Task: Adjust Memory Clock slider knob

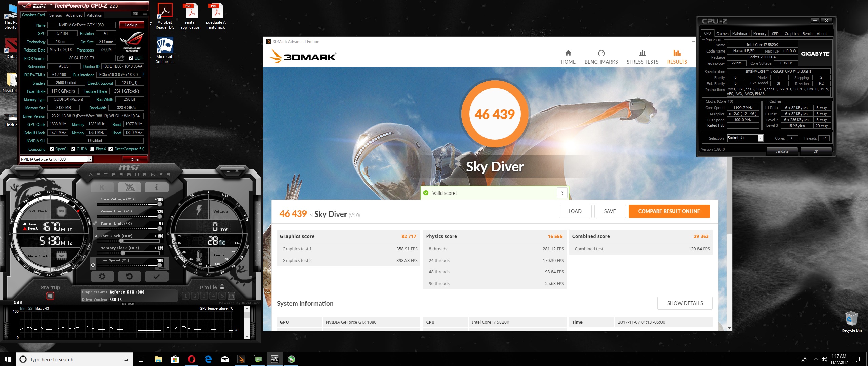Action: (123, 253)
